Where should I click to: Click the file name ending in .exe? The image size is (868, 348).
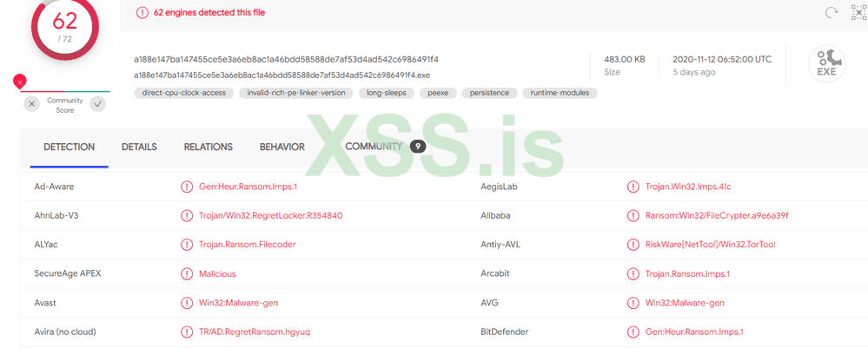point(282,76)
